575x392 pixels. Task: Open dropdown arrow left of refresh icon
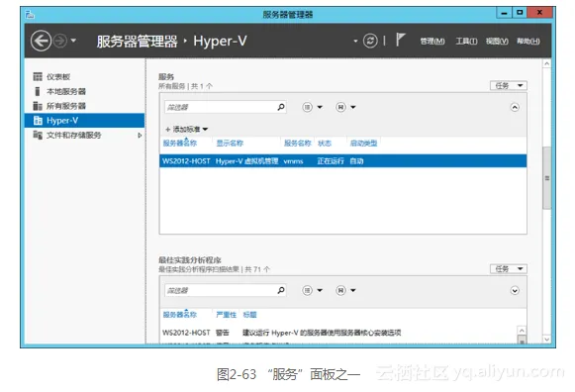coord(355,41)
